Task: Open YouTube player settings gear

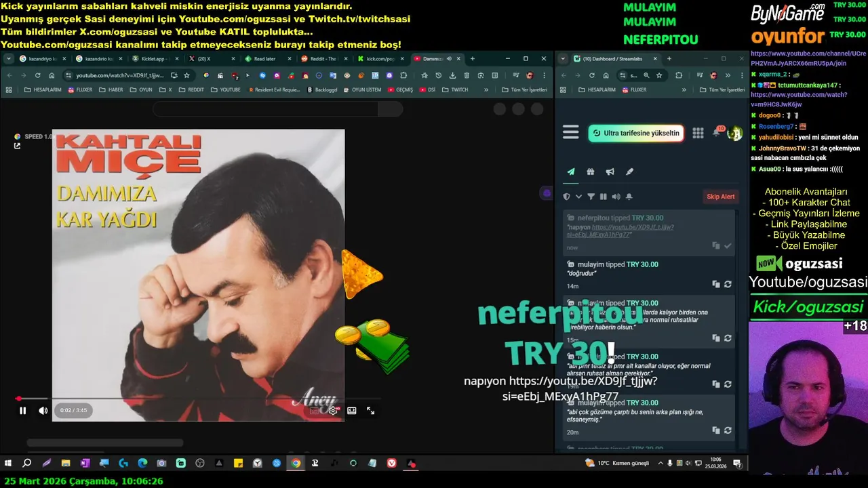Action: [x=333, y=410]
